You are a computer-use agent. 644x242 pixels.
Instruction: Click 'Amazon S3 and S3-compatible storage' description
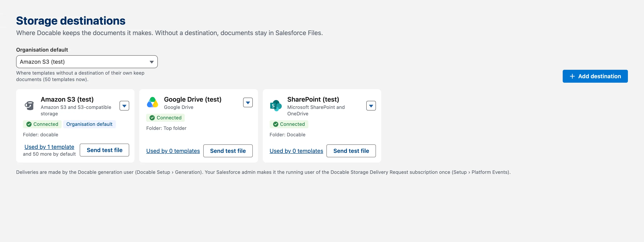pyautogui.click(x=76, y=111)
